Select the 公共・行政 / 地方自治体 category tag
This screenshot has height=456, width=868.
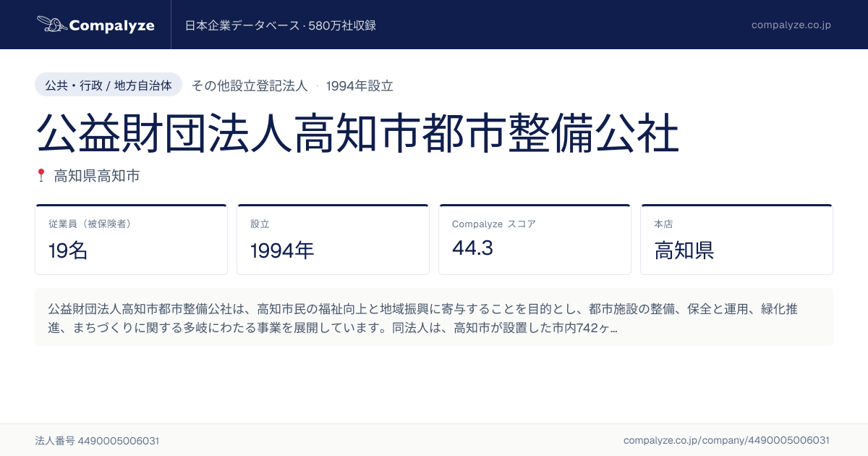coord(109,85)
